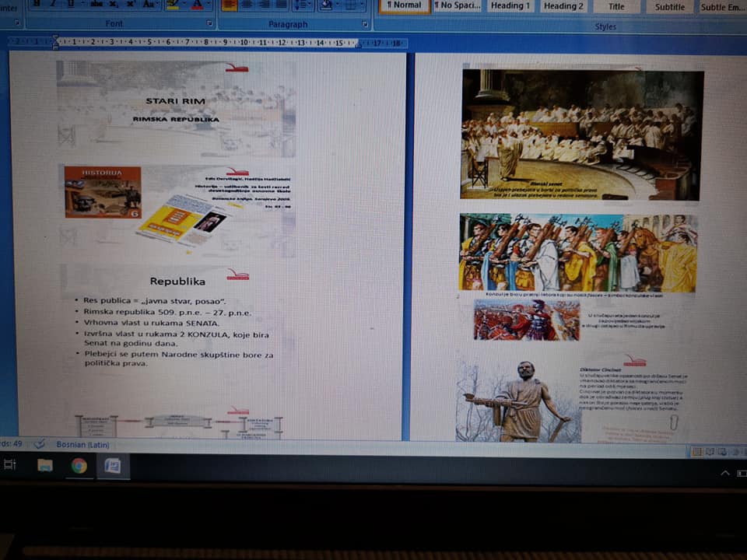Open the Font dialog launcher
Image resolution: width=747 pixels, height=560 pixels.
point(209,23)
